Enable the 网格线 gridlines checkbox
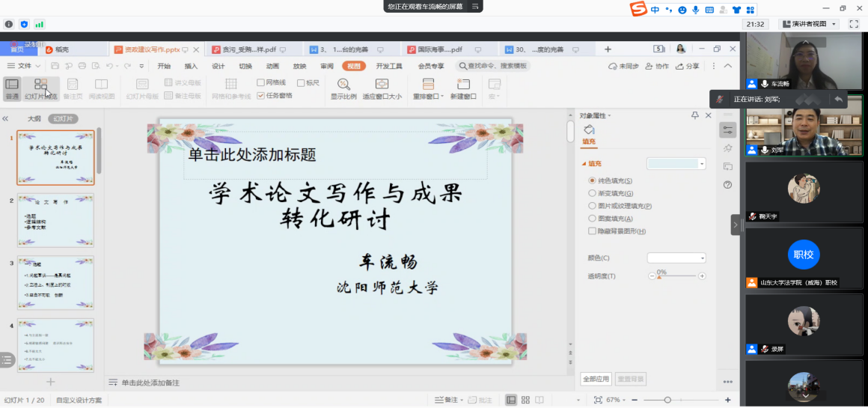 click(261, 82)
